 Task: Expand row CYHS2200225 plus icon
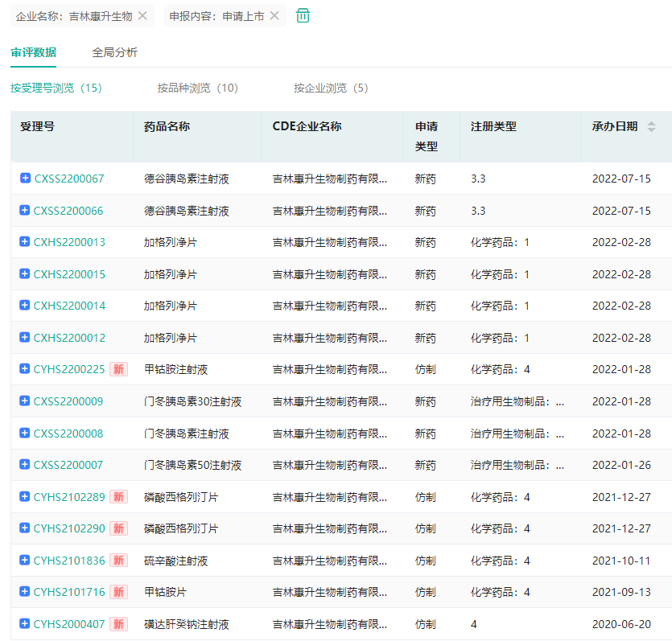[x=25, y=369]
